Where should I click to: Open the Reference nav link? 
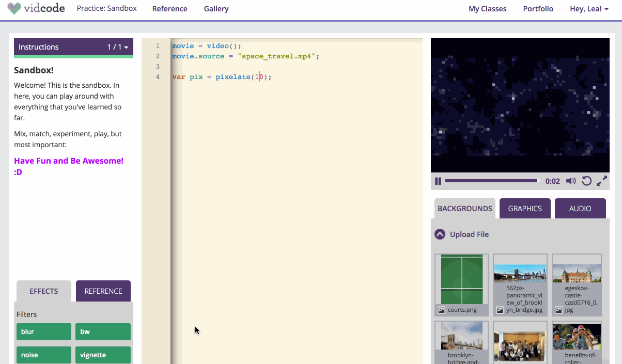pos(170,9)
